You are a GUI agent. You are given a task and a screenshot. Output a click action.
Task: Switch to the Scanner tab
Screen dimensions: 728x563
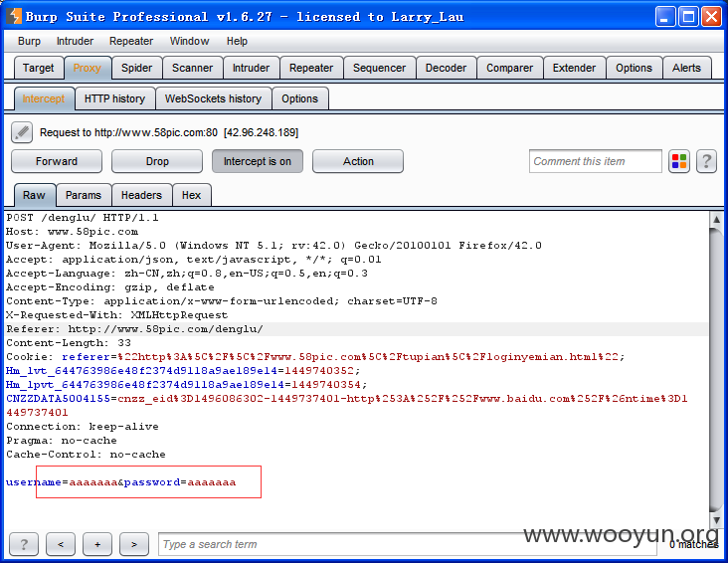[x=192, y=68]
